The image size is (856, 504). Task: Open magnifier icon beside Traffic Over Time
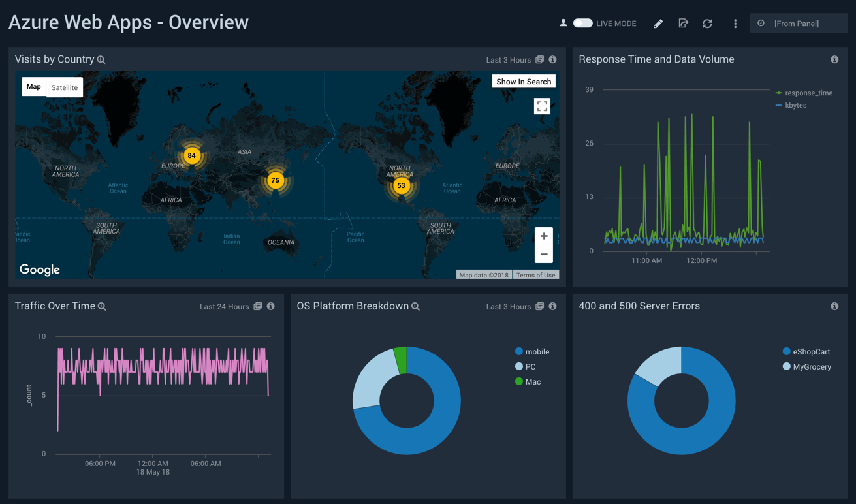[102, 307]
